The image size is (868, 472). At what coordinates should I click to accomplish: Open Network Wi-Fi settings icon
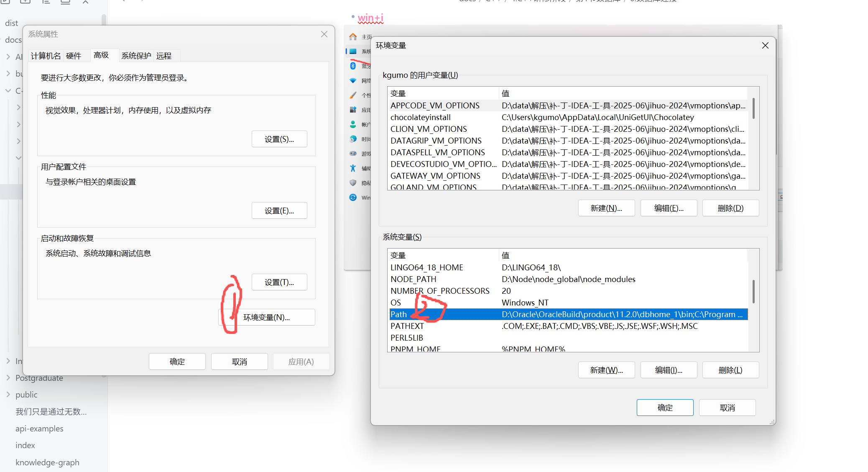(353, 80)
